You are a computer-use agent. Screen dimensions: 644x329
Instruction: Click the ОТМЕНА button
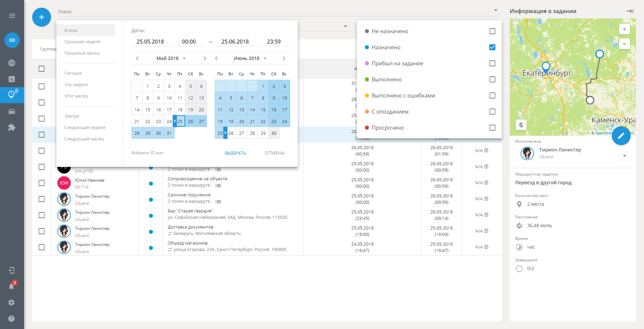(275, 153)
